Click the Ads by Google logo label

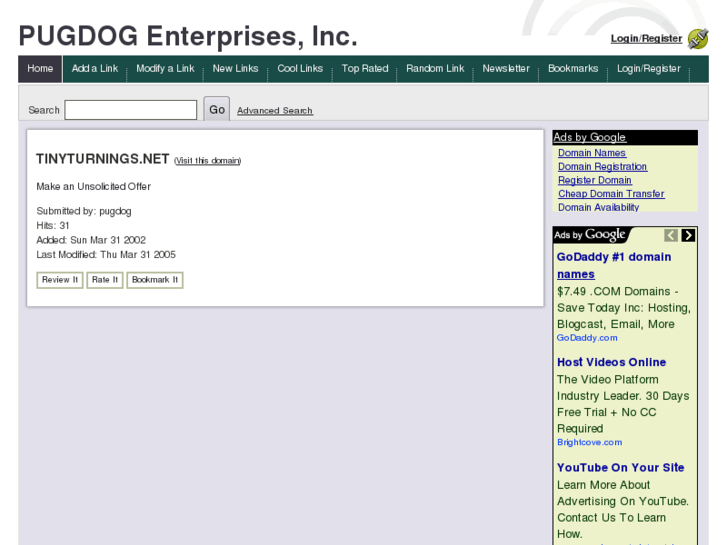(x=590, y=235)
